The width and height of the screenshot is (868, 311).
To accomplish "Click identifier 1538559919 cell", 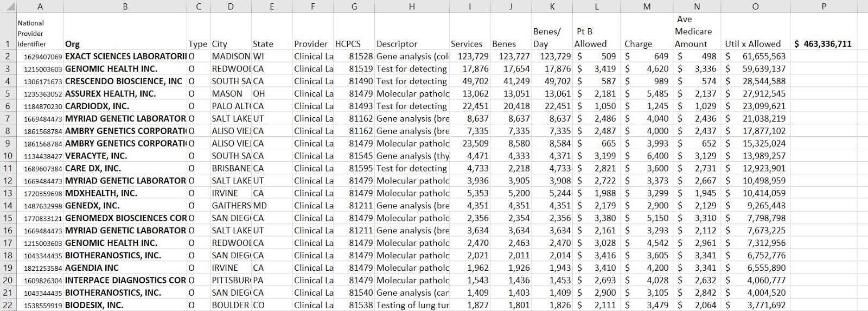I will point(40,305).
